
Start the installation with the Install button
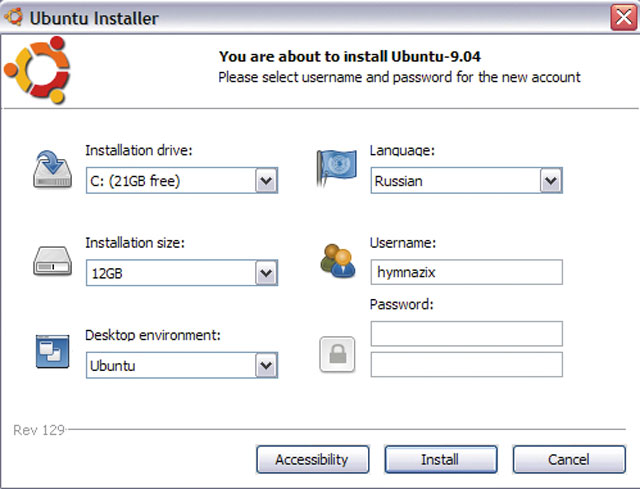pos(441,460)
